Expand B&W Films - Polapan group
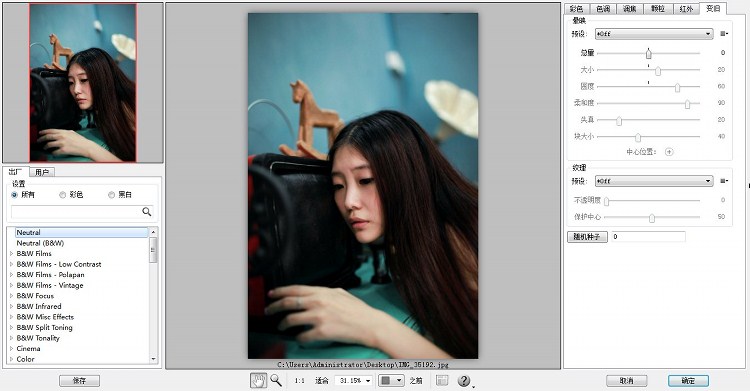 tap(11, 275)
